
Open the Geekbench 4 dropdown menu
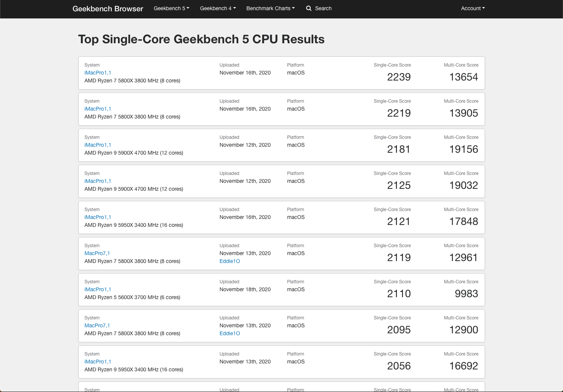click(x=218, y=8)
